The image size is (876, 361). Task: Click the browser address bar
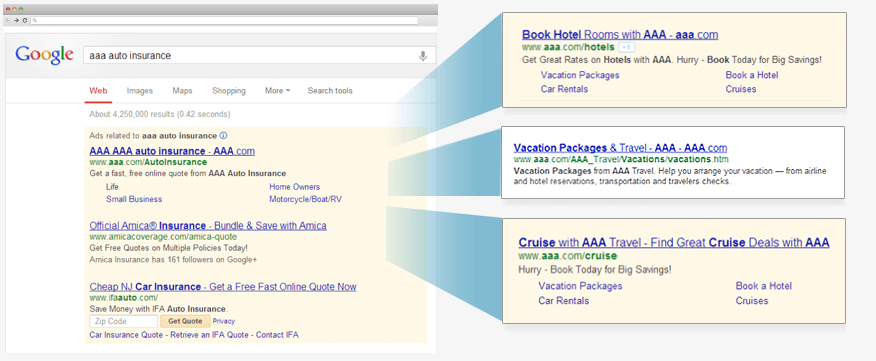tap(224, 20)
